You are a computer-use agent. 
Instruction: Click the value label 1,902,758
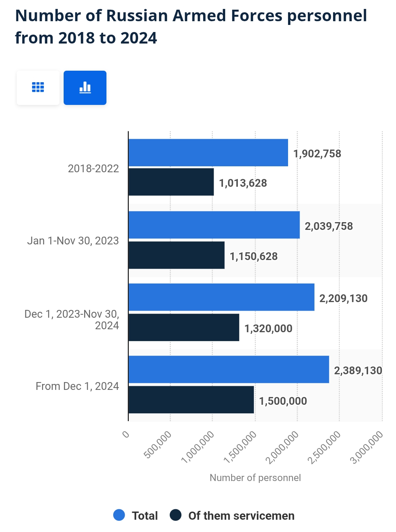pyautogui.click(x=317, y=154)
